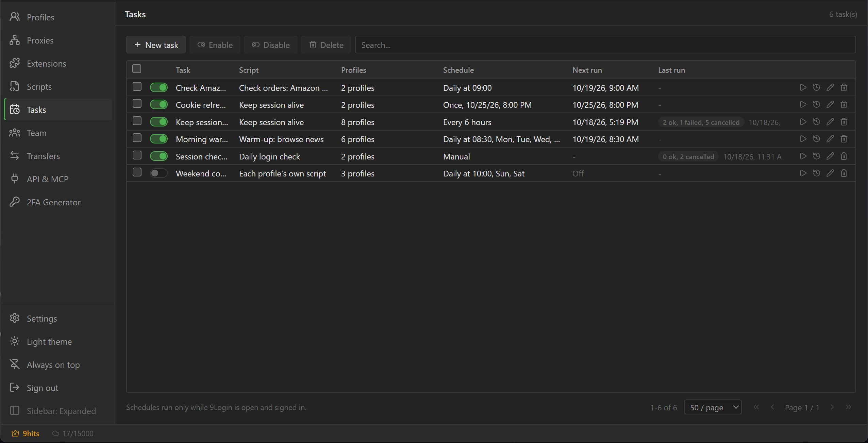The image size is (868, 443).
Task: Enable the Weekend co... task switch
Action: coord(159,173)
